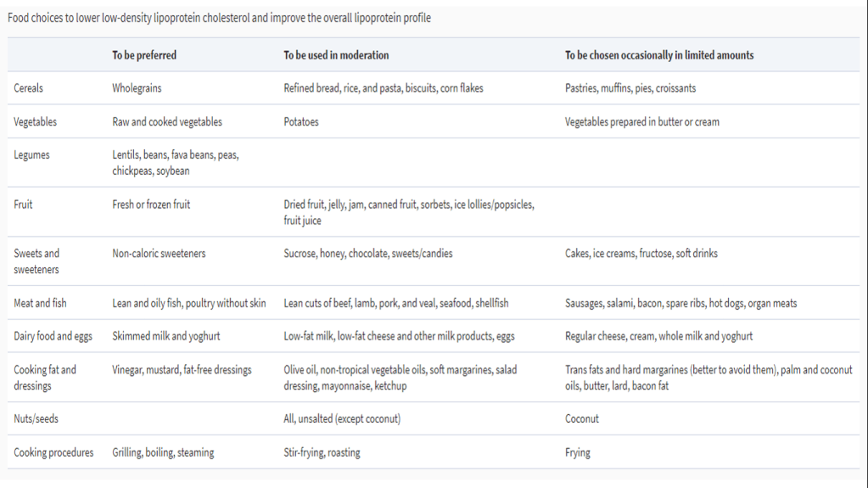Image resolution: width=868 pixels, height=488 pixels.
Task: Click the Potatoes cell
Action: click(x=301, y=122)
